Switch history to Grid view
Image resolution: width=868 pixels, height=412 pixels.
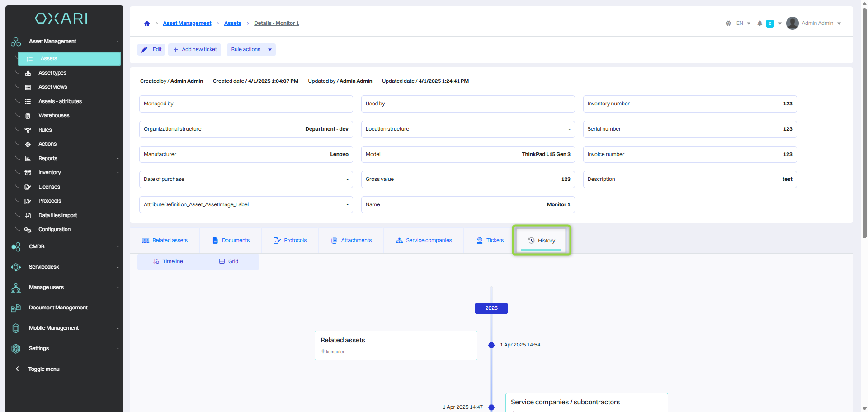coord(229,261)
